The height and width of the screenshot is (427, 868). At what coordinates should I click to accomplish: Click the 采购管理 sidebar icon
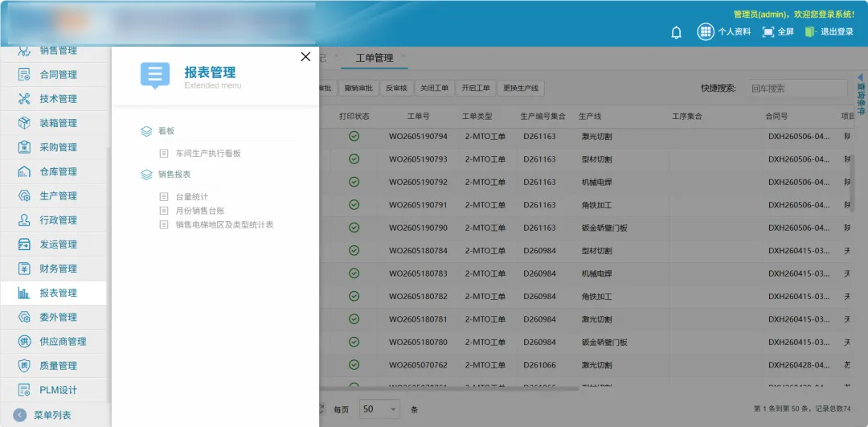click(24, 147)
